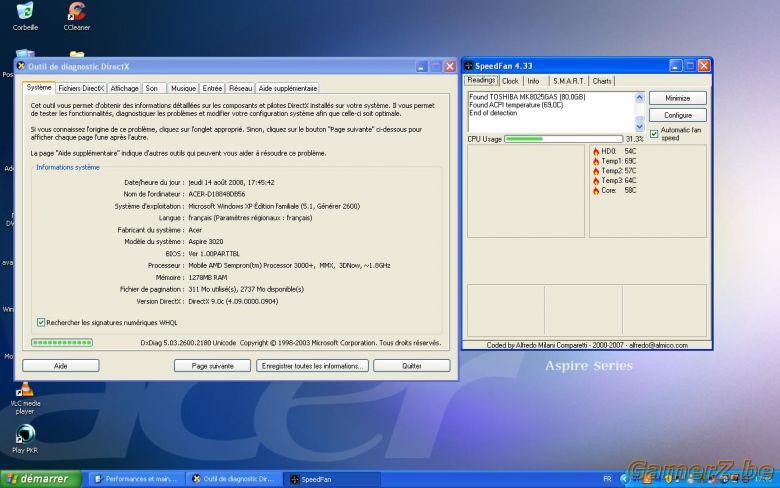Toggle Rechercher les signatures numériques WHQL checkbox
The height and width of the screenshot is (488, 780).
point(41,322)
